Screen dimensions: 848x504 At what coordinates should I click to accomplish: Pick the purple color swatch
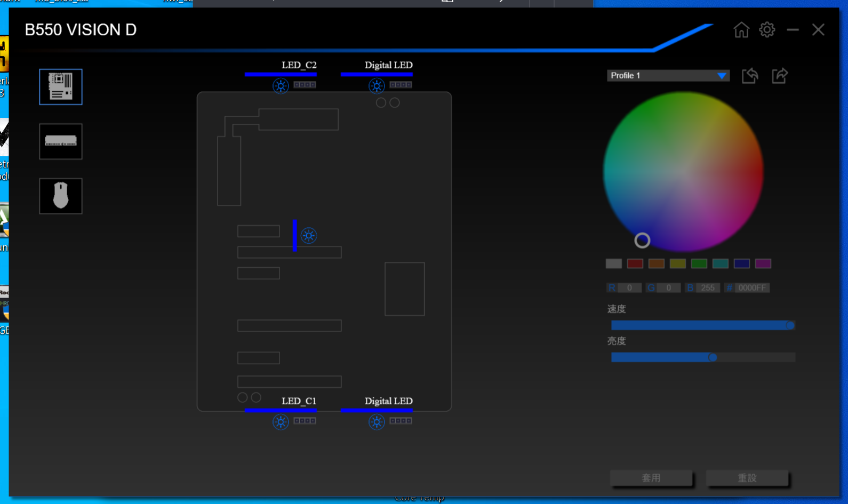pyautogui.click(x=763, y=263)
